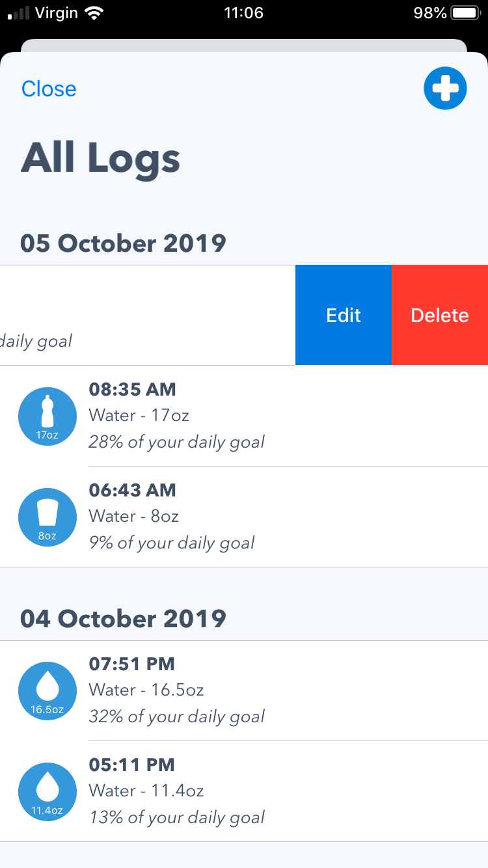Image resolution: width=488 pixels, height=868 pixels.
Task: Tap the 11:06 status bar clock
Action: point(243,13)
